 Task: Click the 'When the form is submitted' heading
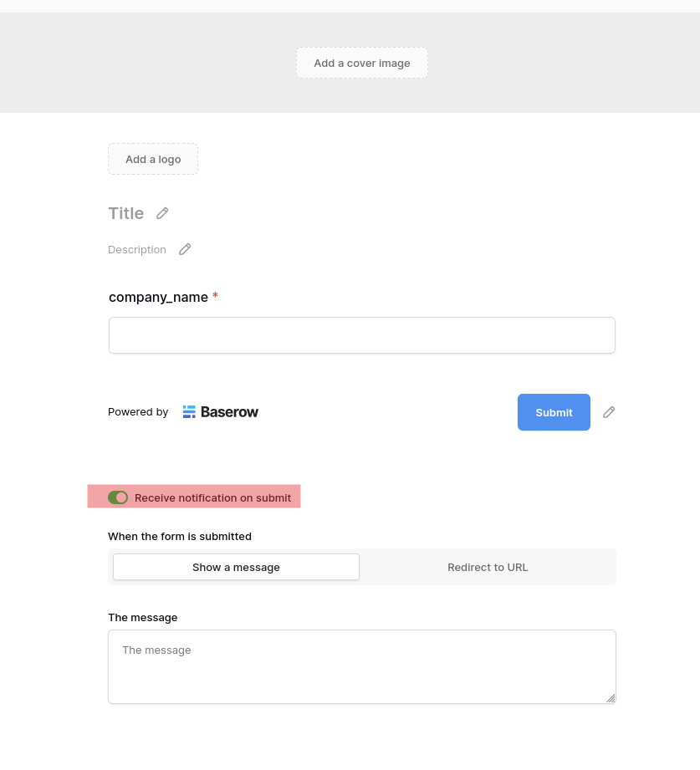(180, 536)
